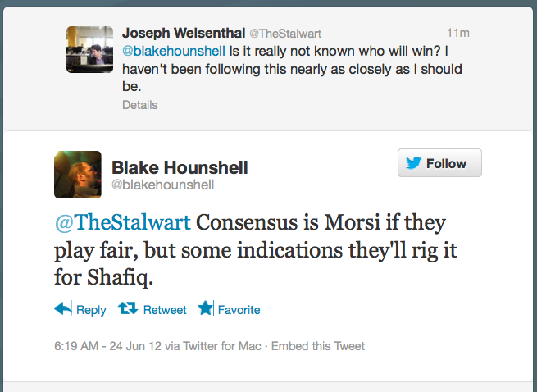Click the Favorite star icon
537x392 pixels.
click(x=205, y=309)
